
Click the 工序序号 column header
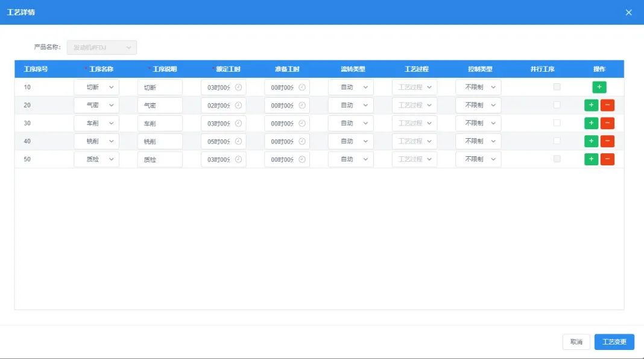click(x=36, y=69)
